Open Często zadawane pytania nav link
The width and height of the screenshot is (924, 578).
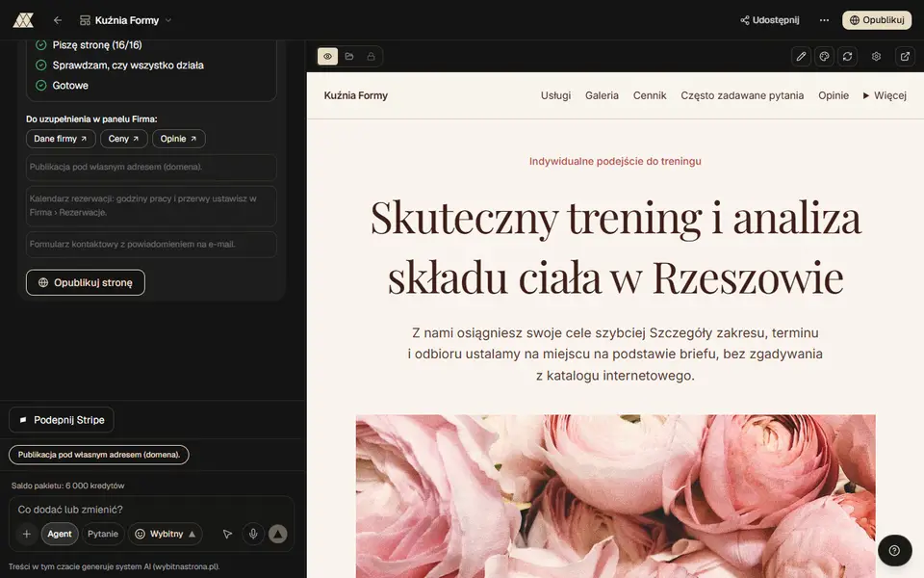click(742, 95)
